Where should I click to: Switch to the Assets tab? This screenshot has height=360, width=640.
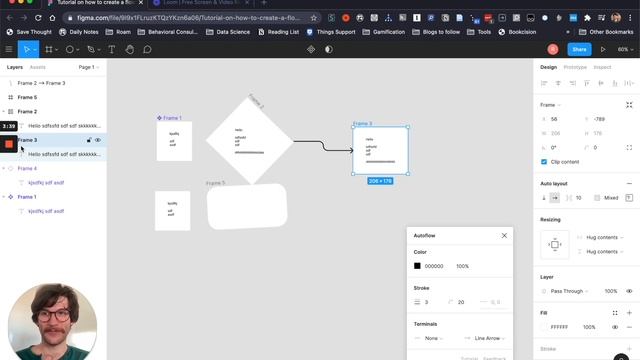tap(38, 67)
